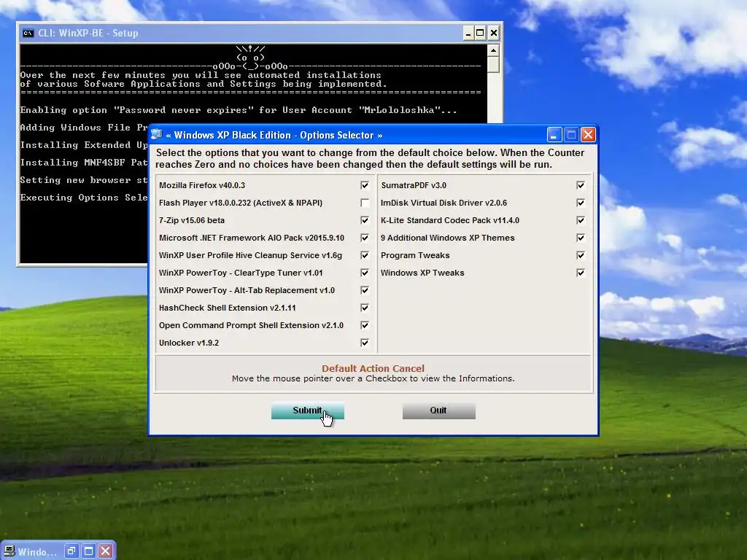Click the HashCheck Shell Extension v2.1.11 label
The height and width of the screenshot is (560, 747).
(x=228, y=308)
